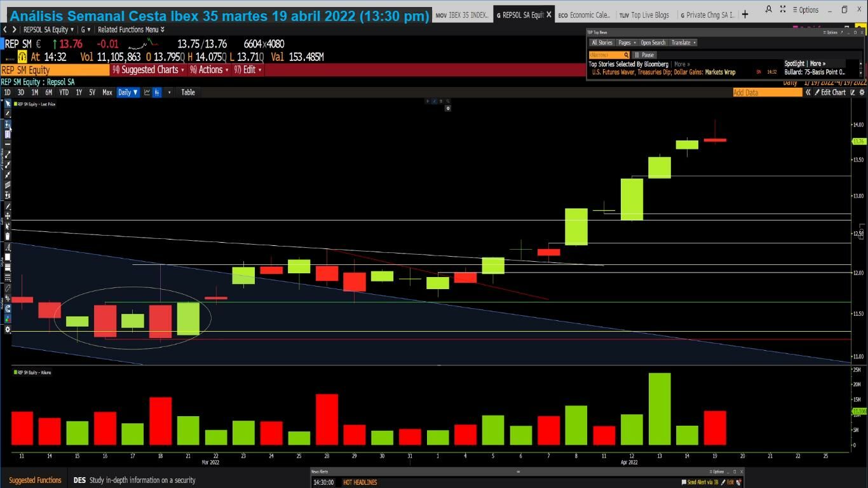The image size is (868, 488).
Task: Select the arrow cursor tool in drawing toolbar
Action: click(x=8, y=104)
